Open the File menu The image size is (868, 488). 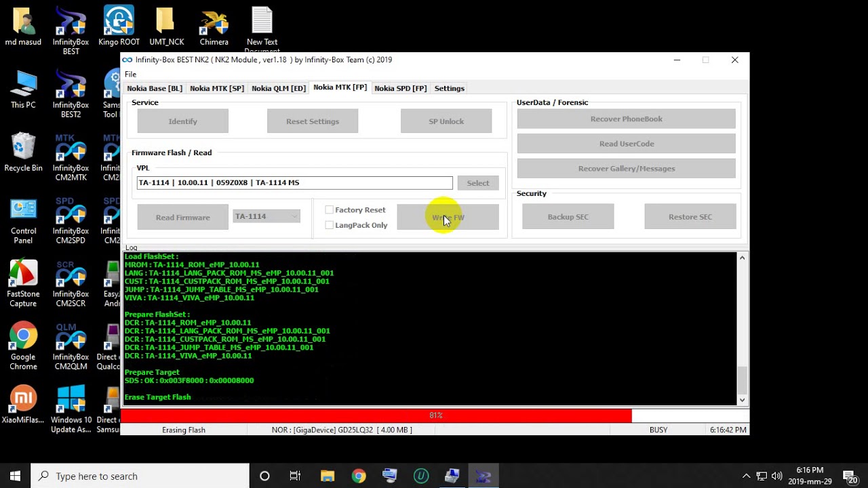(130, 75)
